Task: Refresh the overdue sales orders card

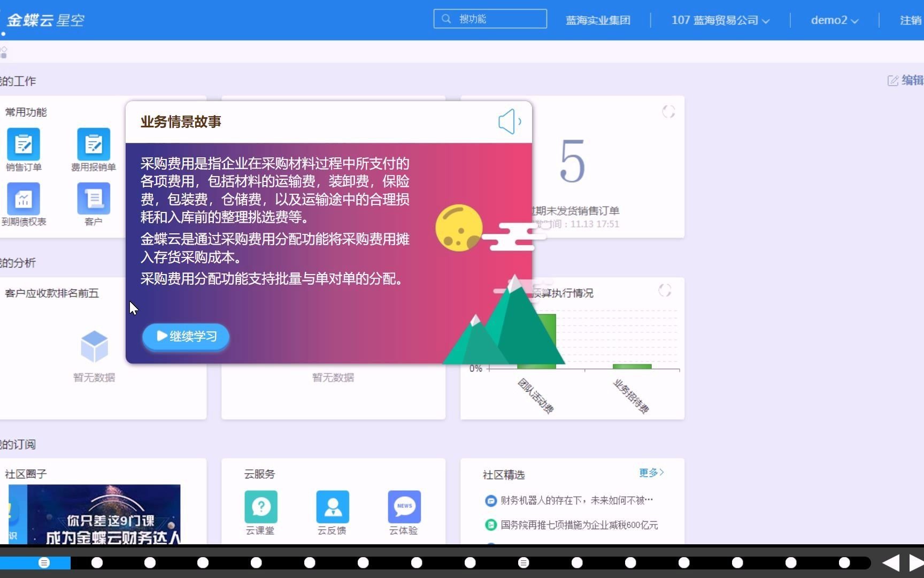Action: pos(668,111)
